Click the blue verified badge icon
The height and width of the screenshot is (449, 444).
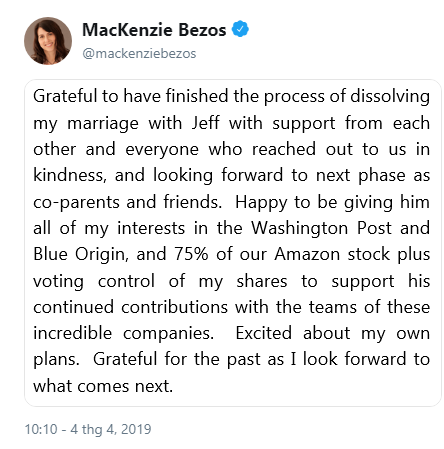pos(240,29)
